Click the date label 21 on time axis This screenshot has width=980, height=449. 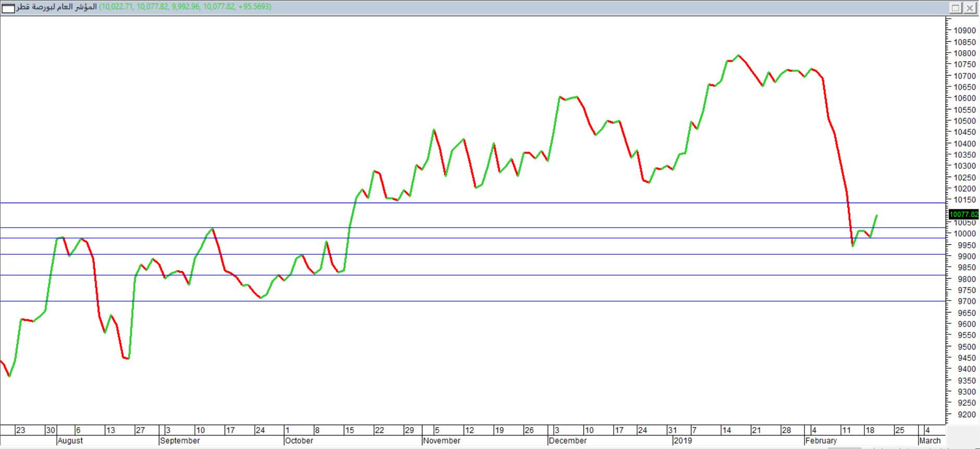756,430
